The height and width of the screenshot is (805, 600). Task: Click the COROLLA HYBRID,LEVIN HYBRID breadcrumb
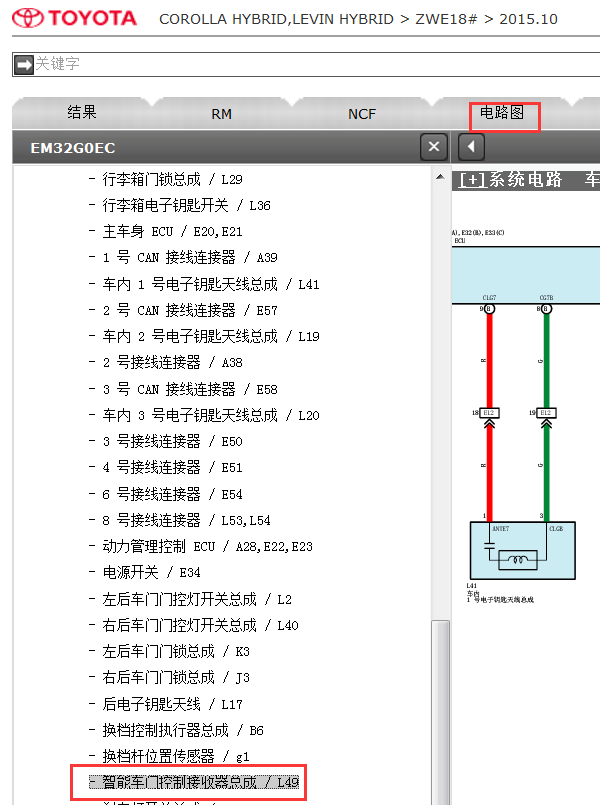tap(276, 19)
